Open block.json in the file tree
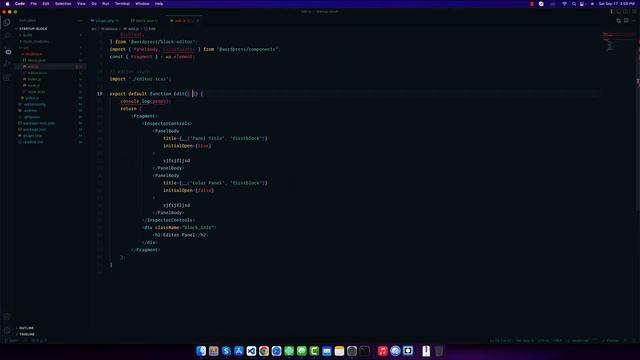Image resolution: width=640 pixels, height=360 pixels. tap(36, 60)
